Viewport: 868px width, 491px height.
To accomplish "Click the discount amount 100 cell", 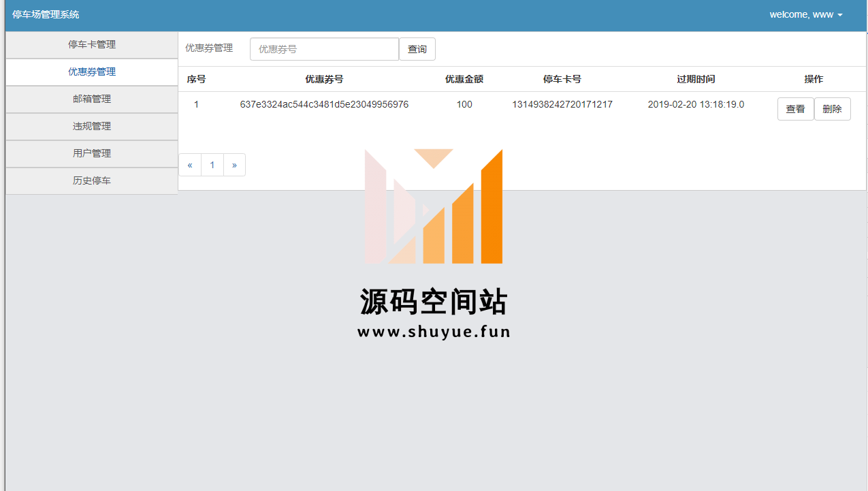I will [464, 105].
